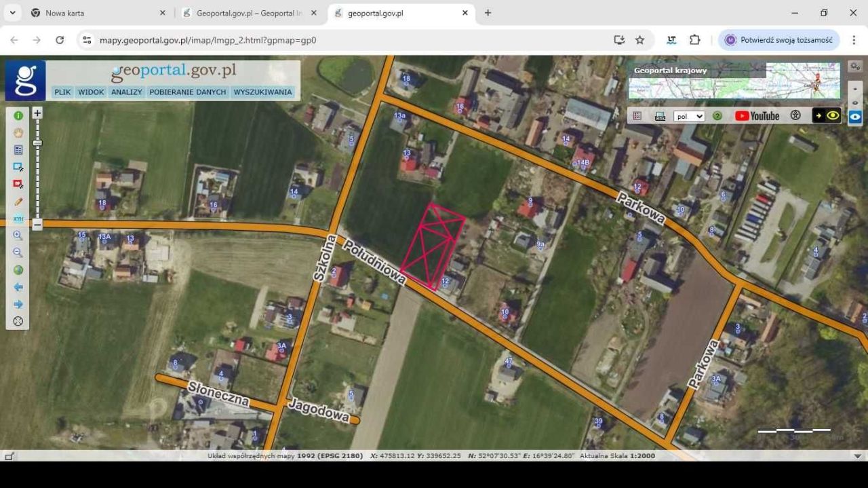868x488 pixels.
Task: Open the green question mark help
Action: click(x=717, y=116)
